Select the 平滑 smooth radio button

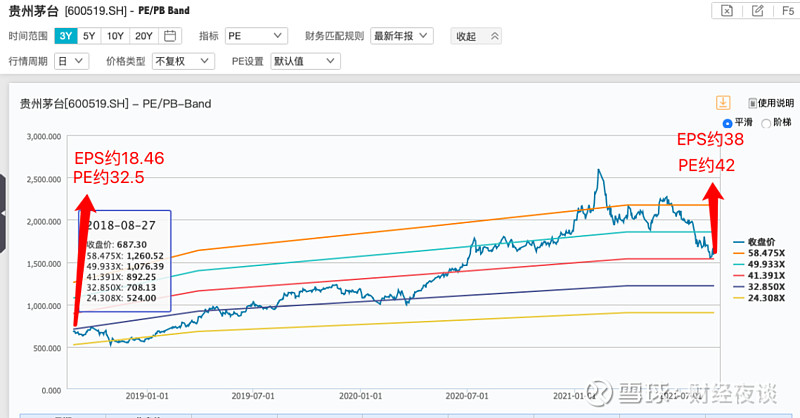click(727, 123)
